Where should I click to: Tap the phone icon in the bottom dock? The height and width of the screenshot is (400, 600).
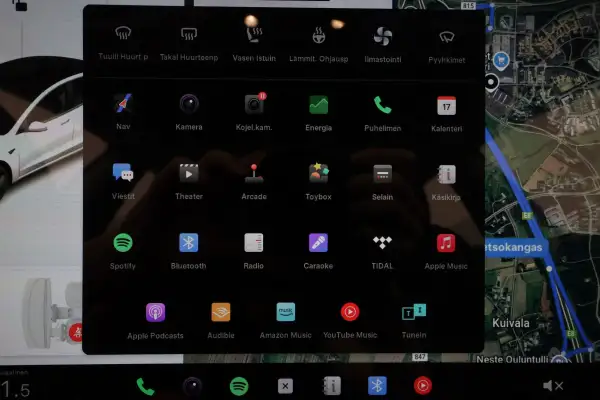(145, 386)
